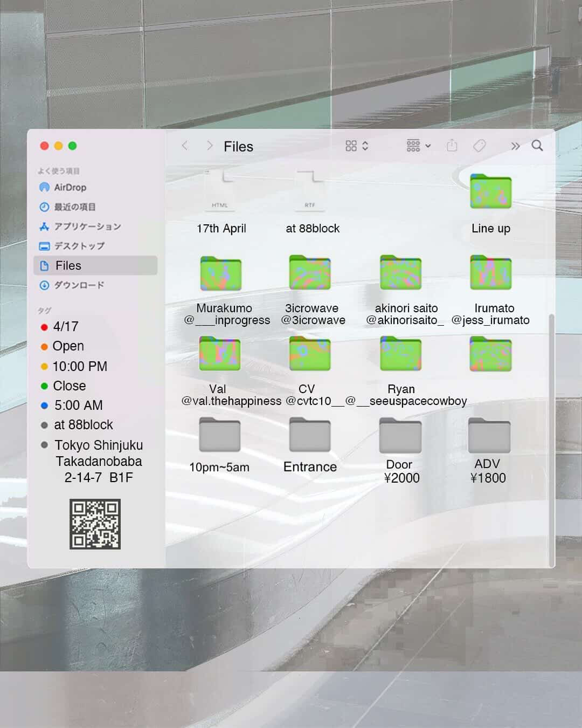This screenshot has width=582, height=728.
Task: Click the Tag icon in the toolbar
Action: pos(480,146)
